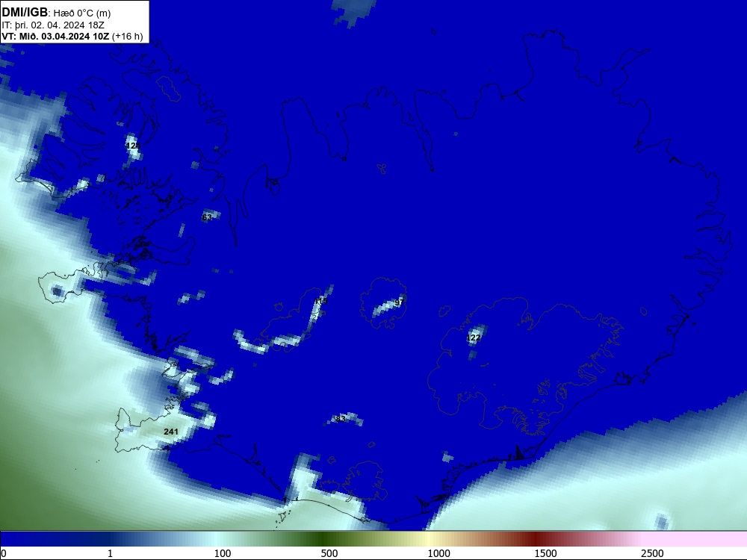
Task: Click the '100' label on the color scale
Action: (x=223, y=553)
